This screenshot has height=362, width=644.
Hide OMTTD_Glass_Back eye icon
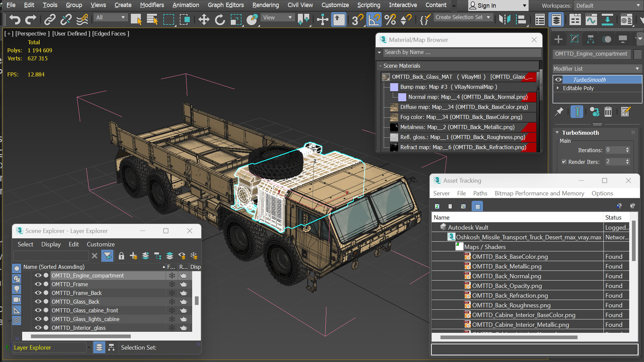[x=38, y=301]
